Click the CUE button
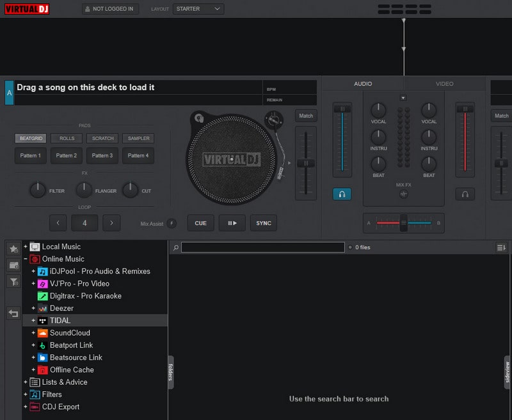This screenshot has width=512, height=420. click(x=200, y=223)
